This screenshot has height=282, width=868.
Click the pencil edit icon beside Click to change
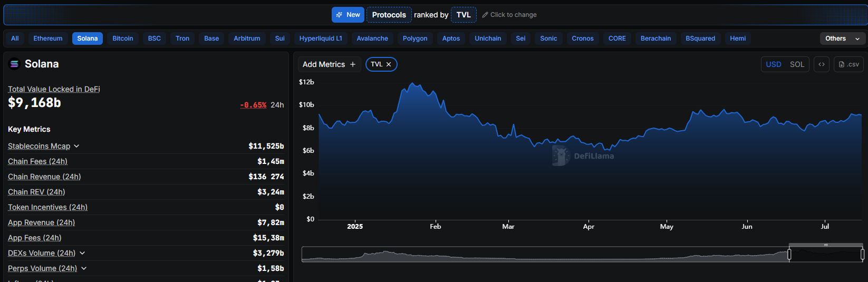[485, 15]
